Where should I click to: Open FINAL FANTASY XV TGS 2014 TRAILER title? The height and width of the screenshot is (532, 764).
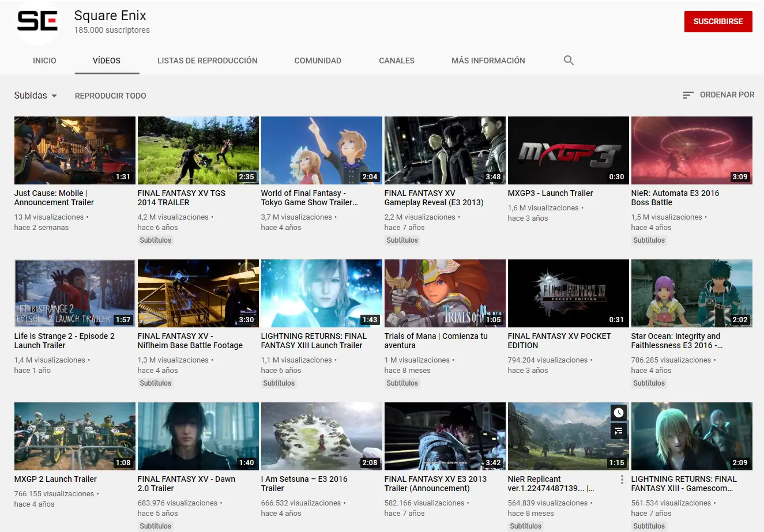[x=182, y=198]
